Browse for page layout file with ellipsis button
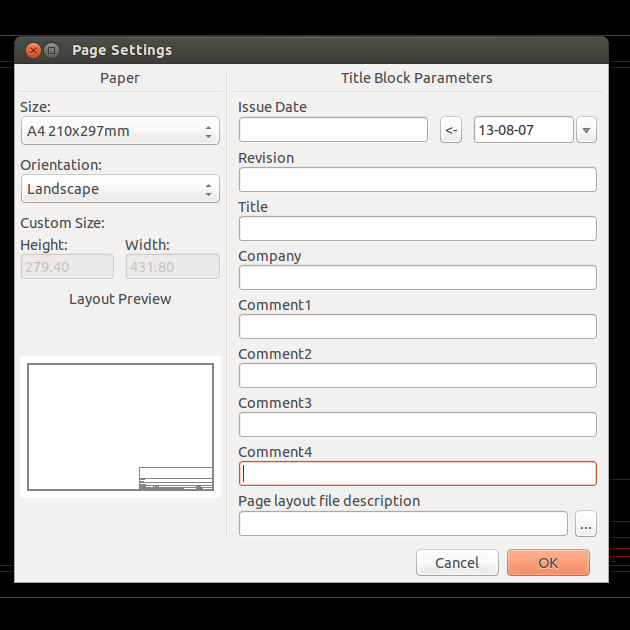Screen dimensions: 630x630 coord(586,523)
